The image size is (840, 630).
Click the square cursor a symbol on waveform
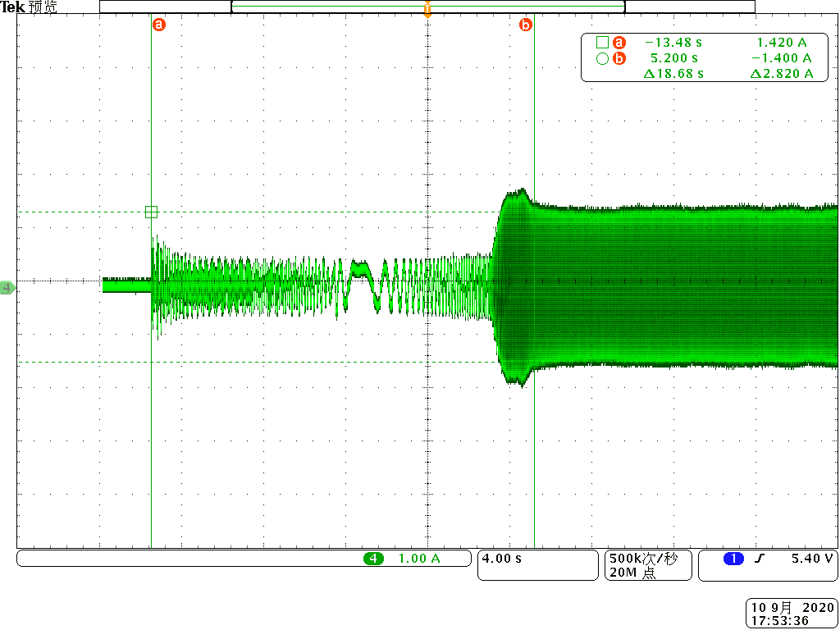click(152, 212)
